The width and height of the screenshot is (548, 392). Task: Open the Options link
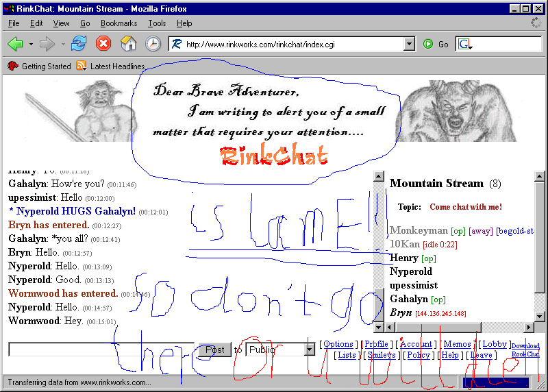click(338, 344)
